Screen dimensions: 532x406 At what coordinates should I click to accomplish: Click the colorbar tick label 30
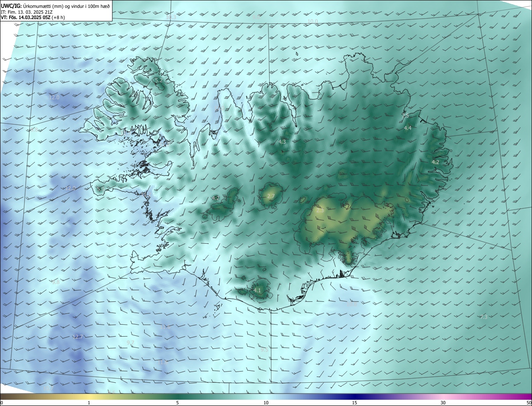443,403
